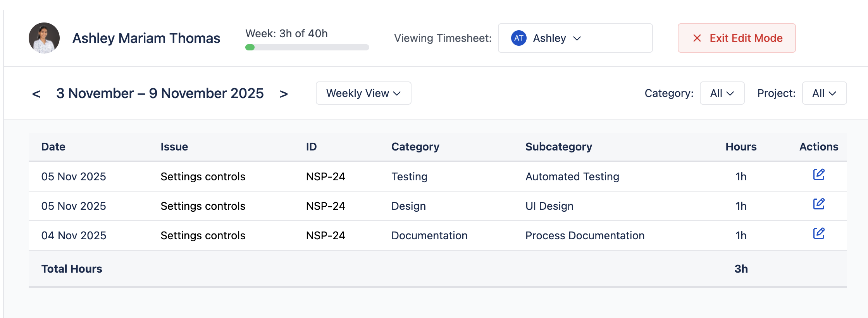Click the AT initials avatar badge
Image resolution: width=868 pixels, height=318 pixels.
click(518, 38)
